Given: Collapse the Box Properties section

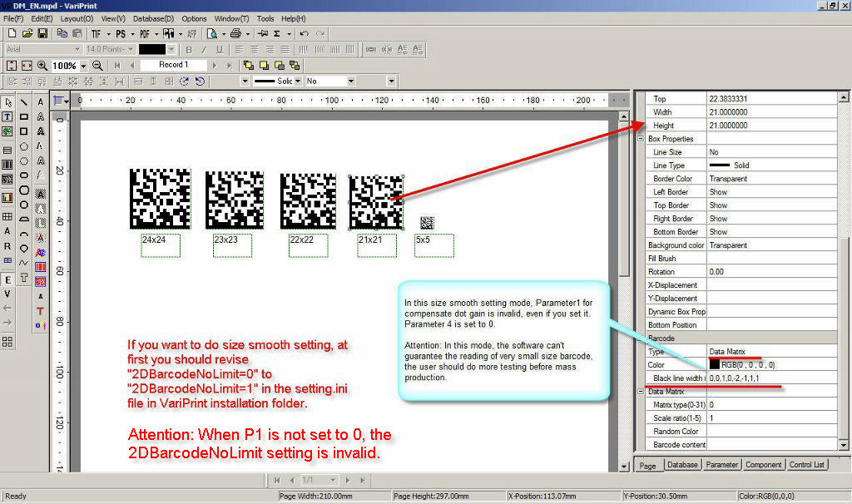Looking at the screenshot, I should click(x=641, y=139).
